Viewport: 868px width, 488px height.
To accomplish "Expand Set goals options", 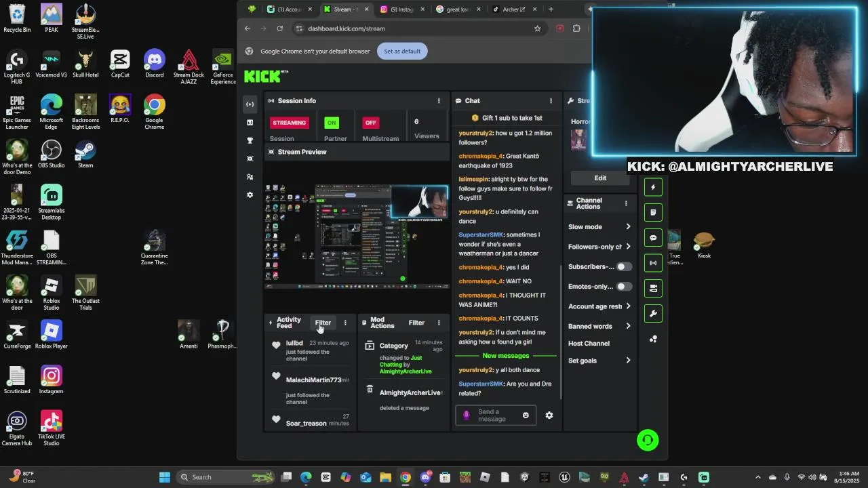I will [599, 361].
